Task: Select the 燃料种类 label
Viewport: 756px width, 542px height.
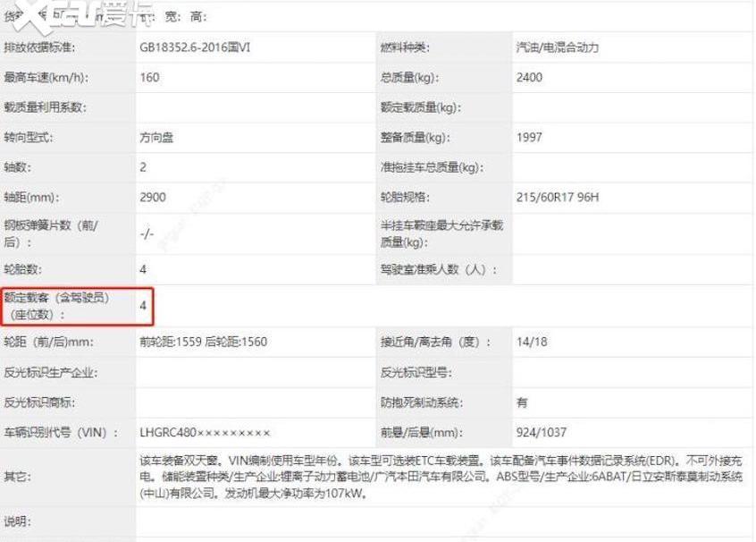Action: tap(405, 47)
